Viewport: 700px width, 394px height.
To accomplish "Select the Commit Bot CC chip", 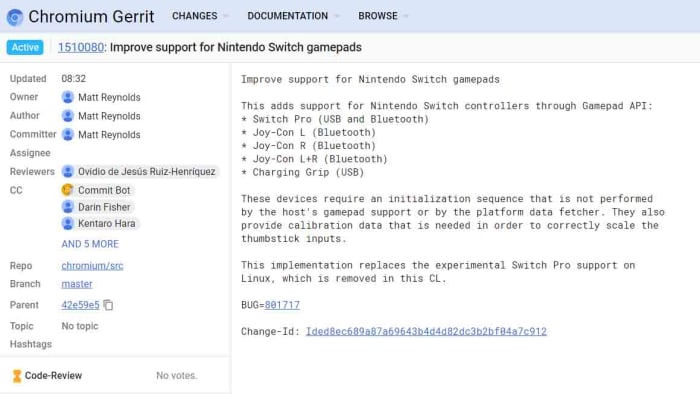I will tap(97, 190).
